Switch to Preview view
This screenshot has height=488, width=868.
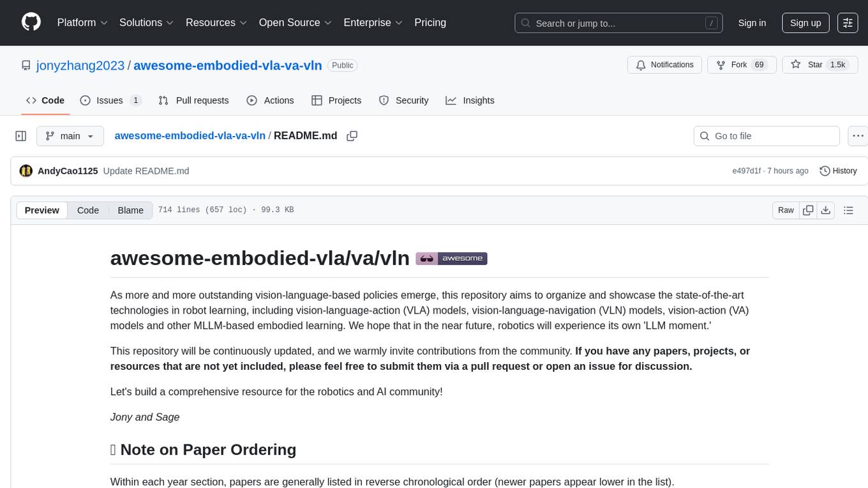point(42,210)
